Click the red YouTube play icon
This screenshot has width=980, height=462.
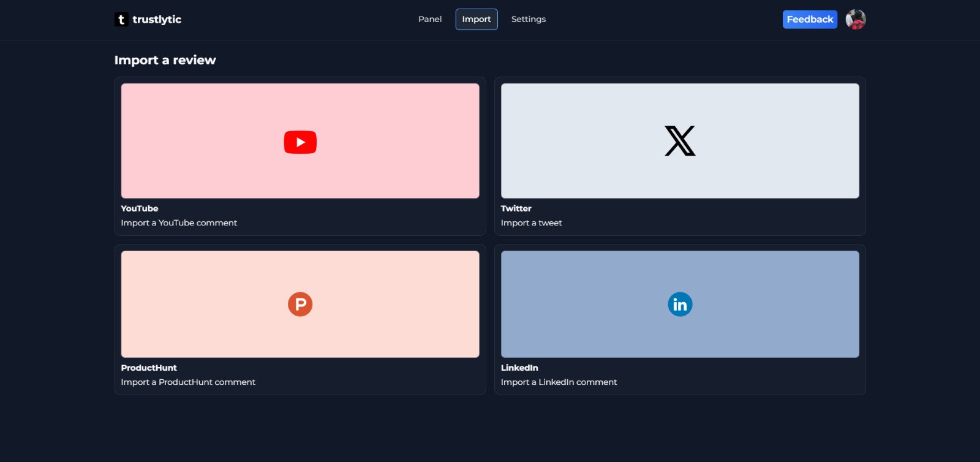300,142
